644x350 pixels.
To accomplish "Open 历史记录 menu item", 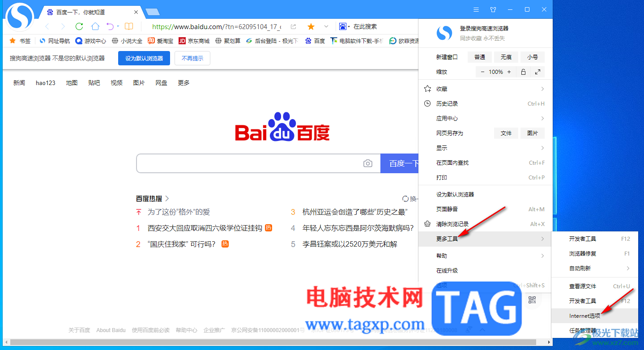I will click(x=486, y=103).
